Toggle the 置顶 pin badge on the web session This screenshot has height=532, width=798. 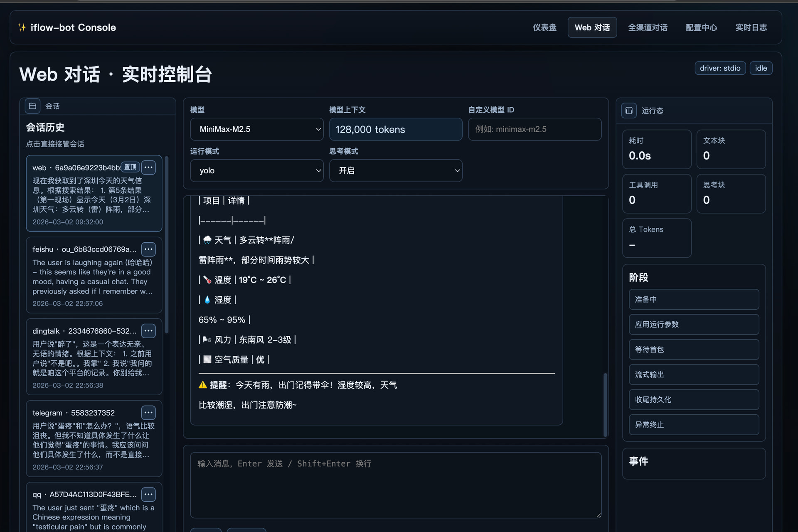130,167
